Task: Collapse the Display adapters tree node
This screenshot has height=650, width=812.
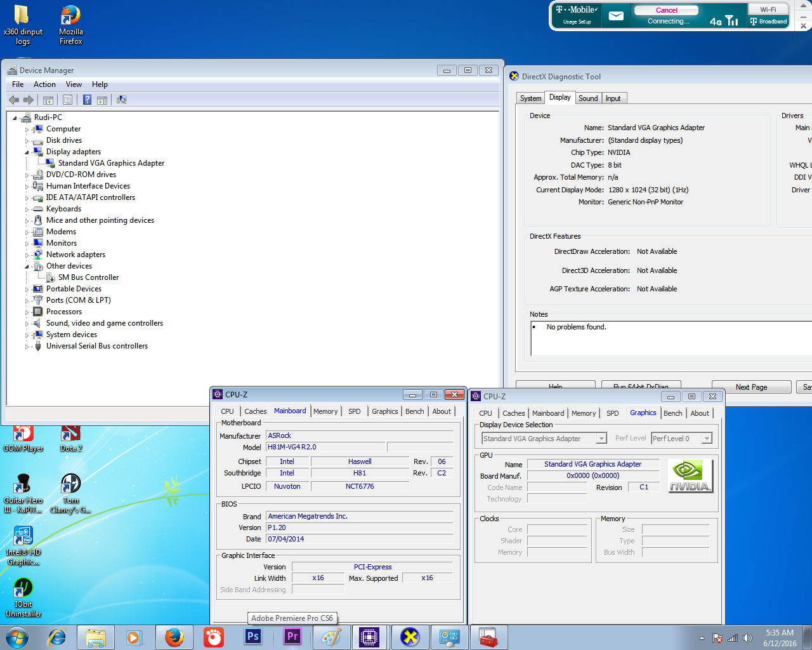Action: pos(27,152)
